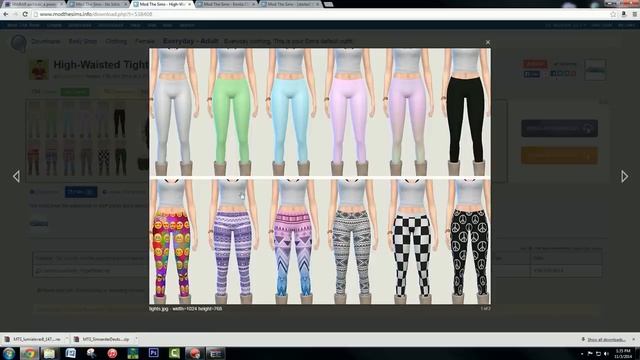Click the solid green tights in the image

[x=231, y=120]
